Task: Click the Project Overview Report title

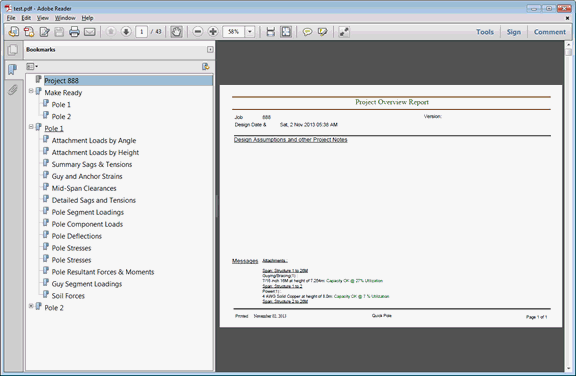Action: click(x=392, y=102)
